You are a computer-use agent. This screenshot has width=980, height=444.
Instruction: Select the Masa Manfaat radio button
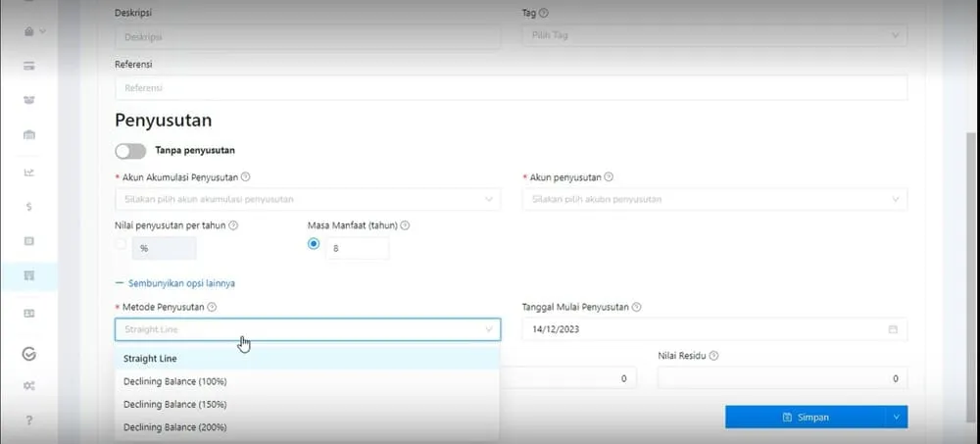(x=314, y=244)
